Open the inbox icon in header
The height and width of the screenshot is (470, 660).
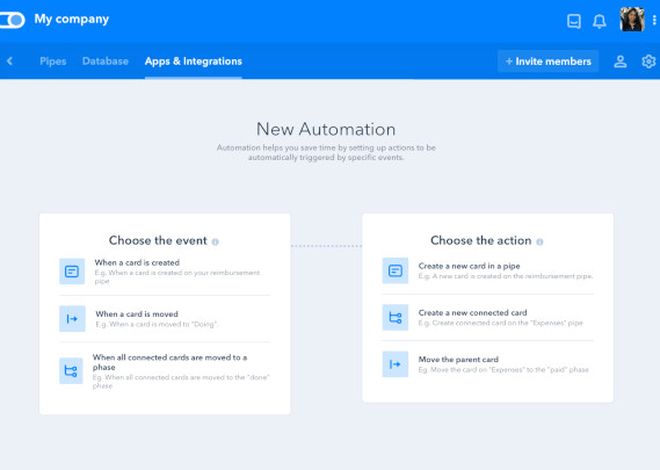point(574,21)
